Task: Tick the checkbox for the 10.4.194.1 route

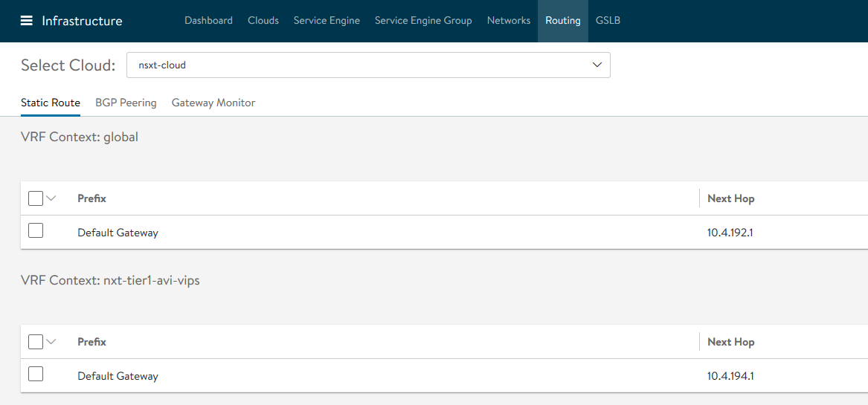Action: pyautogui.click(x=36, y=375)
